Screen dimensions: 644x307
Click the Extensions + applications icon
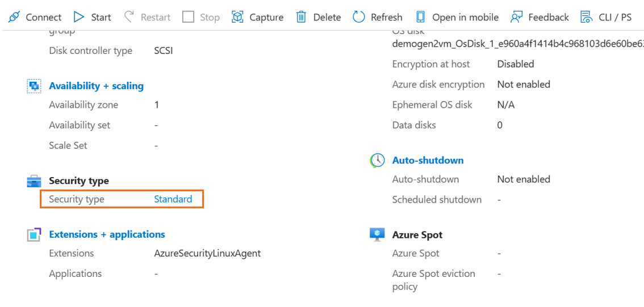[x=34, y=235]
